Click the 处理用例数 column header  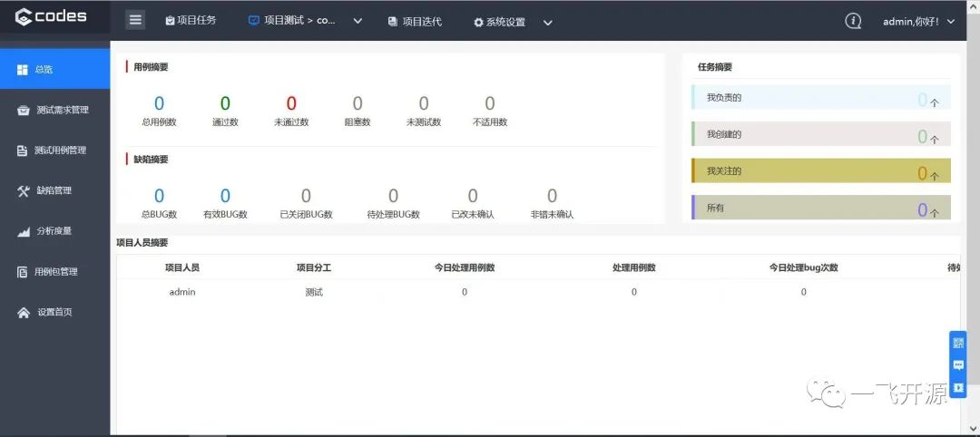[x=634, y=267]
